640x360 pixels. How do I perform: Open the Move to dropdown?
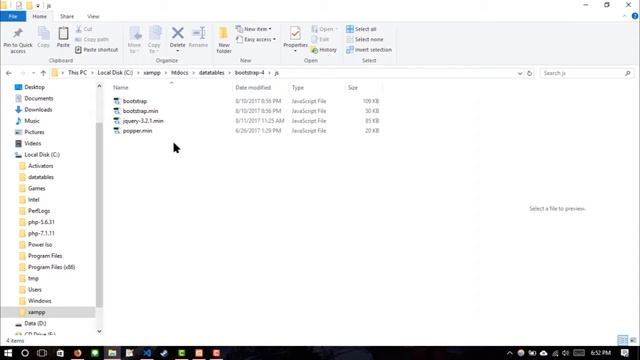134,40
